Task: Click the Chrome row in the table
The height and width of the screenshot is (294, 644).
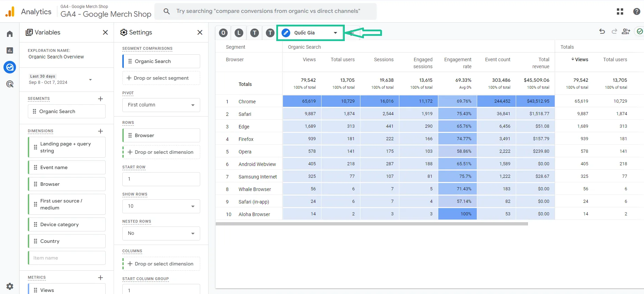Action: (430, 101)
